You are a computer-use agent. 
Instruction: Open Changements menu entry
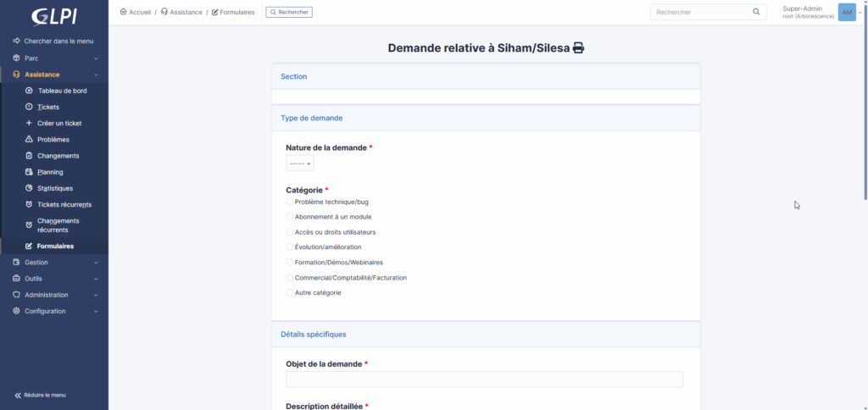pos(58,156)
